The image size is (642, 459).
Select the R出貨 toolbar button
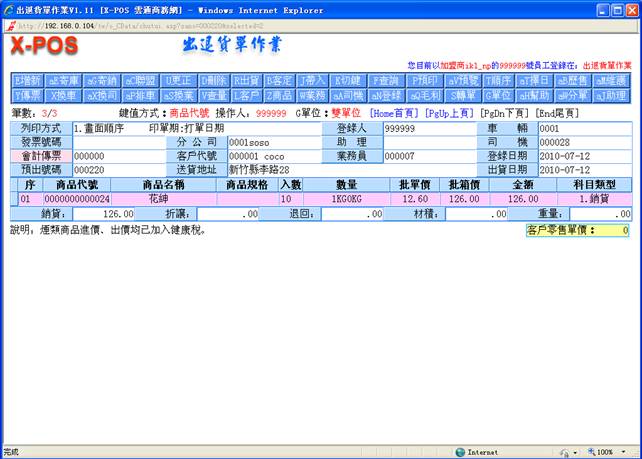pyautogui.click(x=247, y=81)
